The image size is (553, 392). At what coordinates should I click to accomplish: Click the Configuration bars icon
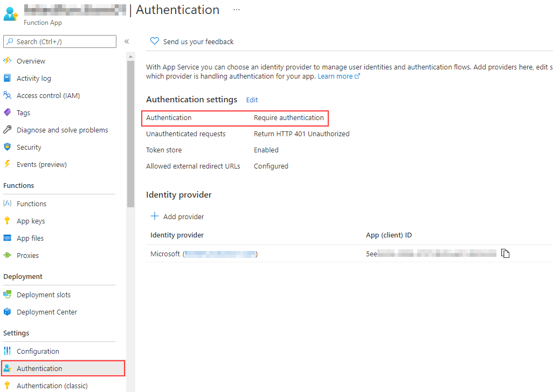coord(7,351)
